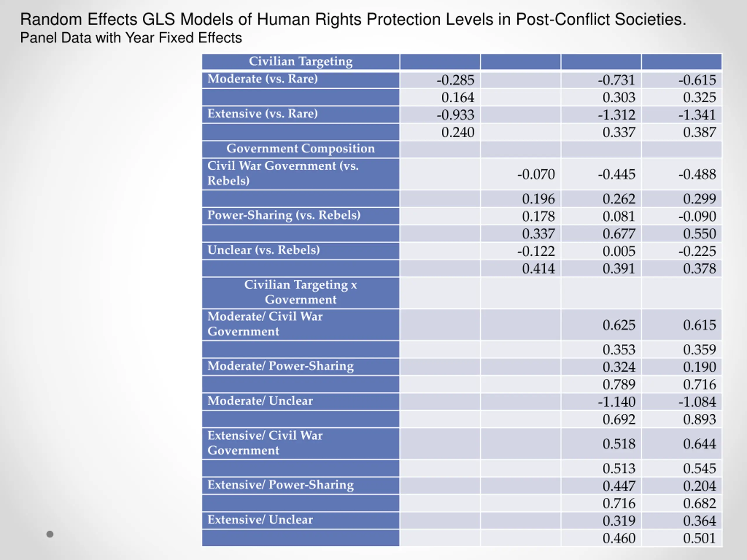The image size is (747, 560).
Task: Select the subtitle 'Panel Data with Year Fixed Effects'
Action: pos(131,38)
